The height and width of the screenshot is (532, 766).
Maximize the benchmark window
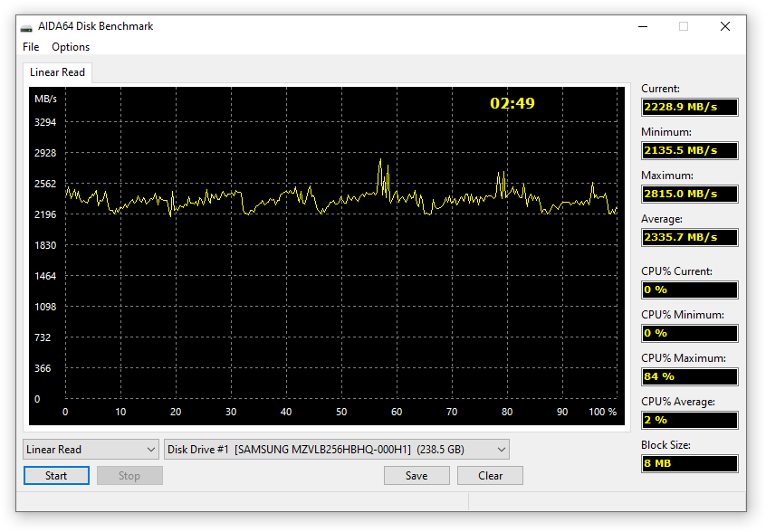pos(684,27)
